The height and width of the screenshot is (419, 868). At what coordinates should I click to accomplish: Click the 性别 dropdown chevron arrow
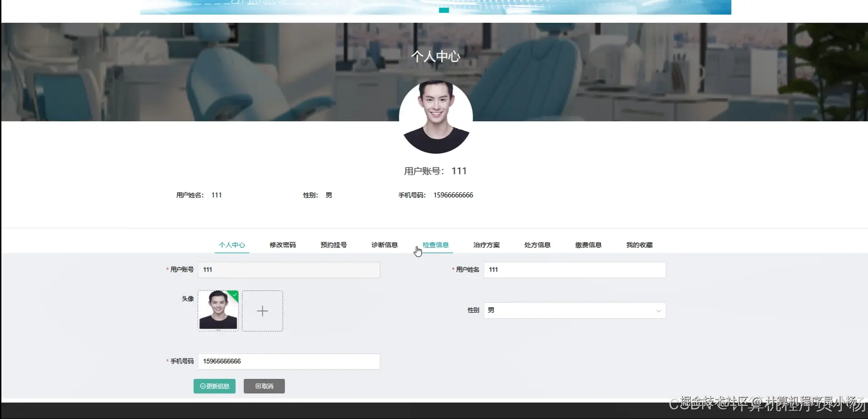(x=659, y=311)
